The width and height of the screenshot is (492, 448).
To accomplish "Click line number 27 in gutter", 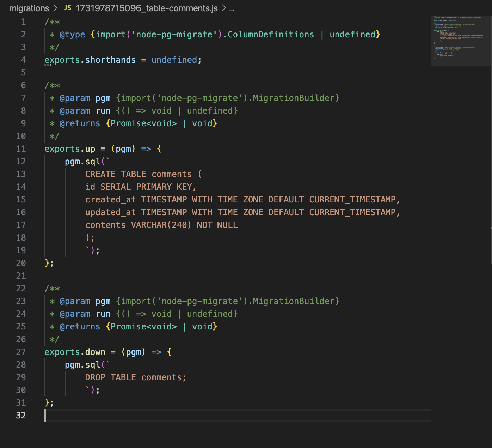I will [x=21, y=352].
